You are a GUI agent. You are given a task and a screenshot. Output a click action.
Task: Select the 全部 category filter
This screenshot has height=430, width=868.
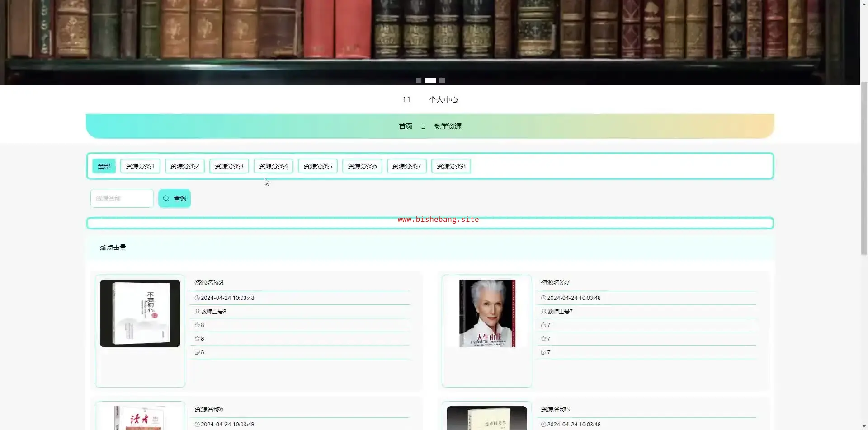pyautogui.click(x=104, y=166)
